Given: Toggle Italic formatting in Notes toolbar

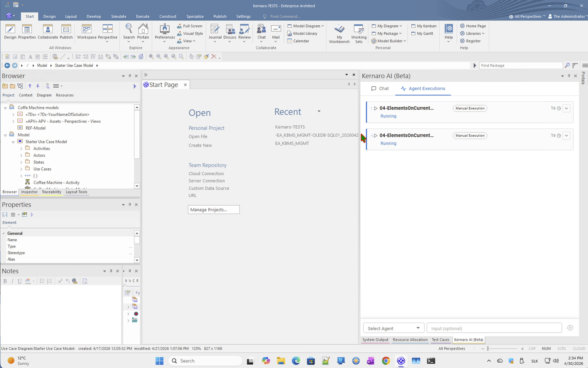Looking at the screenshot, I should click(x=12, y=281).
